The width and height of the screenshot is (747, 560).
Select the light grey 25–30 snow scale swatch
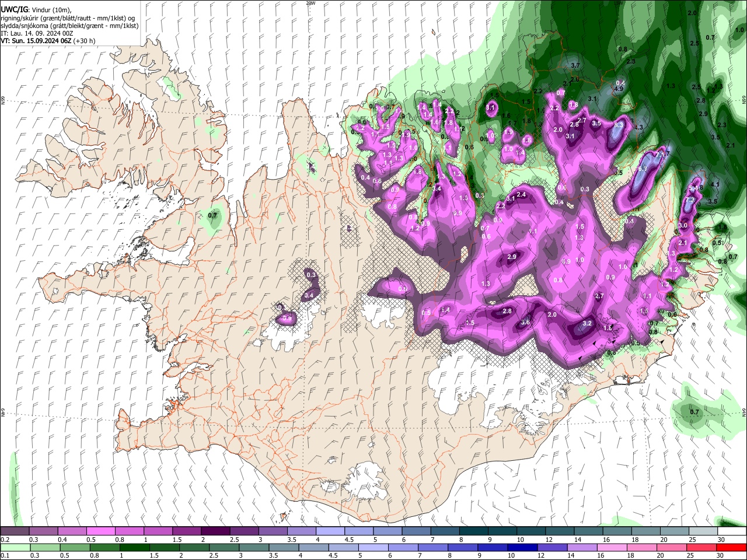click(703, 531)
